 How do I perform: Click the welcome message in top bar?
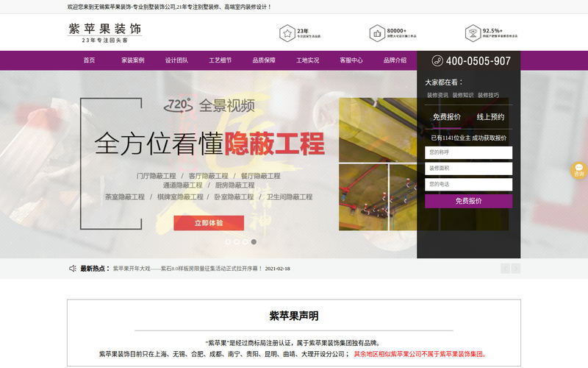click(169, 7)
